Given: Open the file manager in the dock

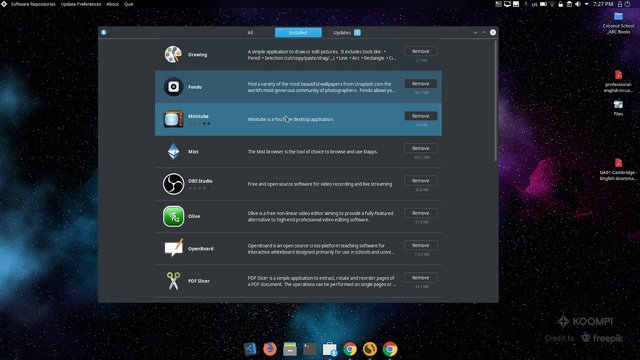Looking at the screenshot, I should (290, 349).
